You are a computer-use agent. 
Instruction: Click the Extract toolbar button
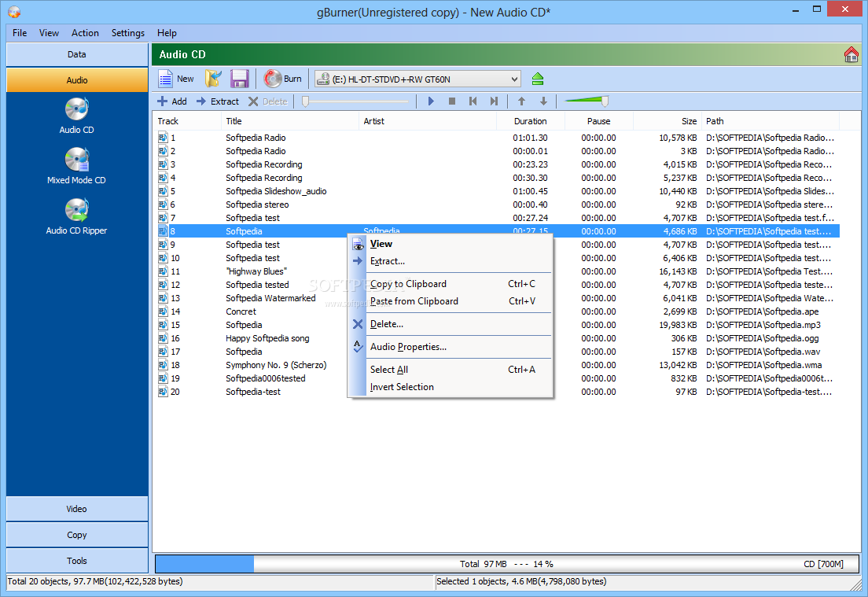pos(218,101)
